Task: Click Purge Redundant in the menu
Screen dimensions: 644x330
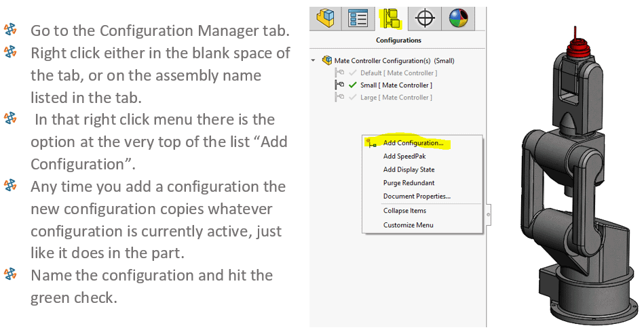Action: (409, 183)
